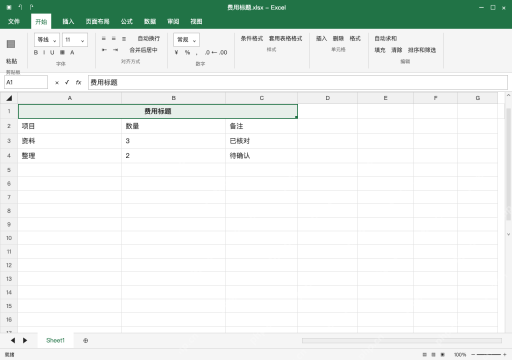The width and height of the screenshot is (512, 360).
Task: Open the 等线 font name dropdown
Action: 47,40
